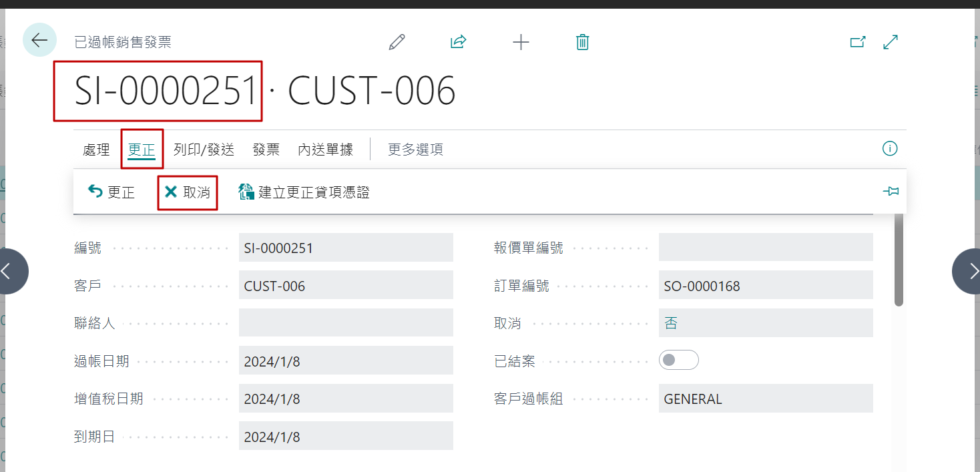Click the 增值稅日期 field
Image resolution: width=980 pixels, height=472 pixels.
click(346, 399)
